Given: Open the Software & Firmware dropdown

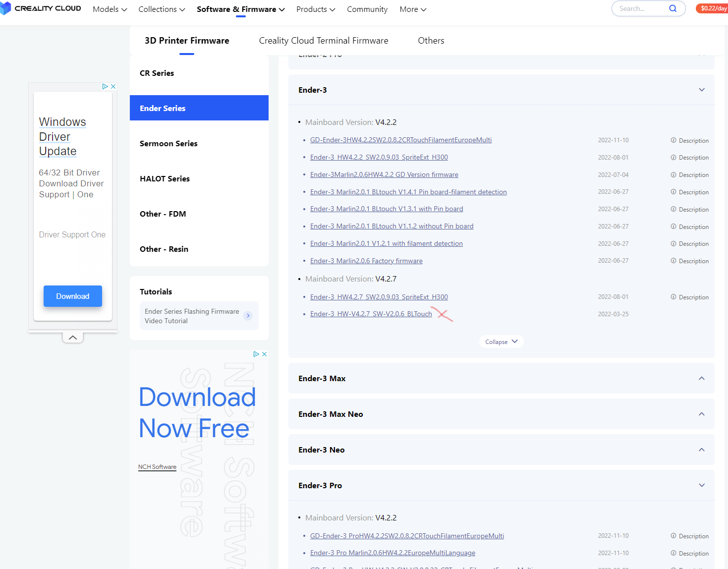Looking at the screenshot, I should pos(241,9).
